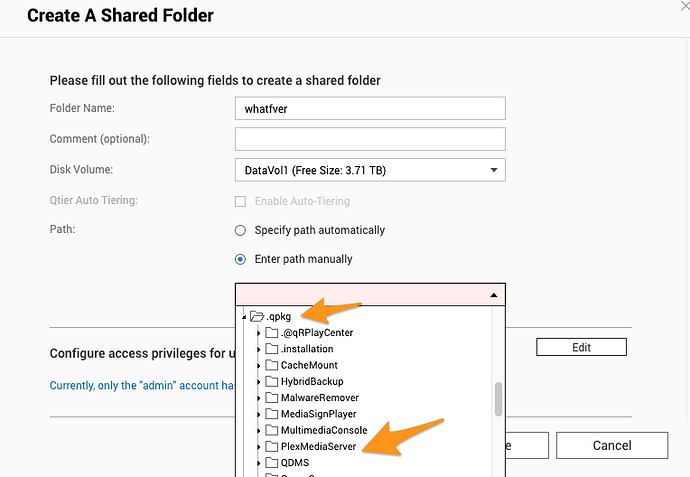Select Enter path manually radio button
The image size is (690, 477).
tap(240, 260)
